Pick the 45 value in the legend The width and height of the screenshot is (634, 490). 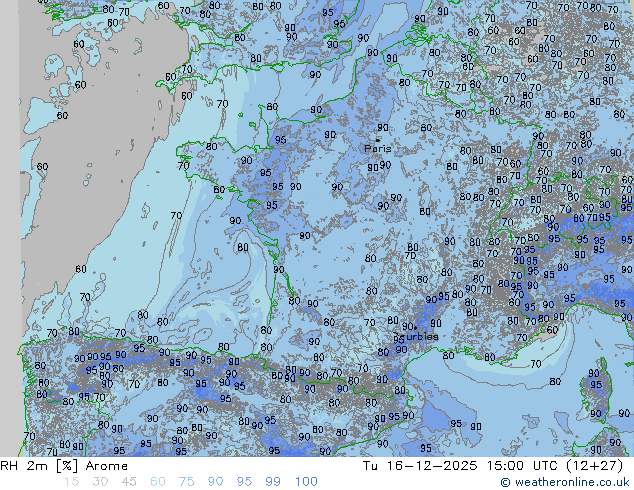point(129,482)
